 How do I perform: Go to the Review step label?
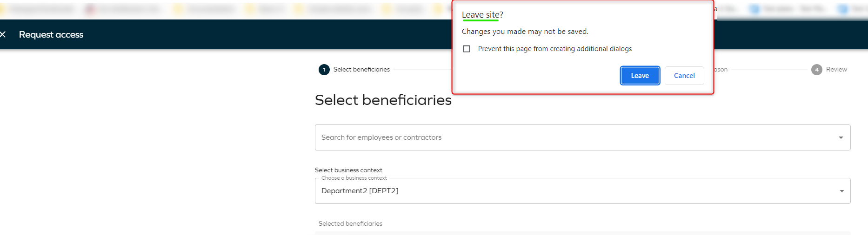coord(836,70)
